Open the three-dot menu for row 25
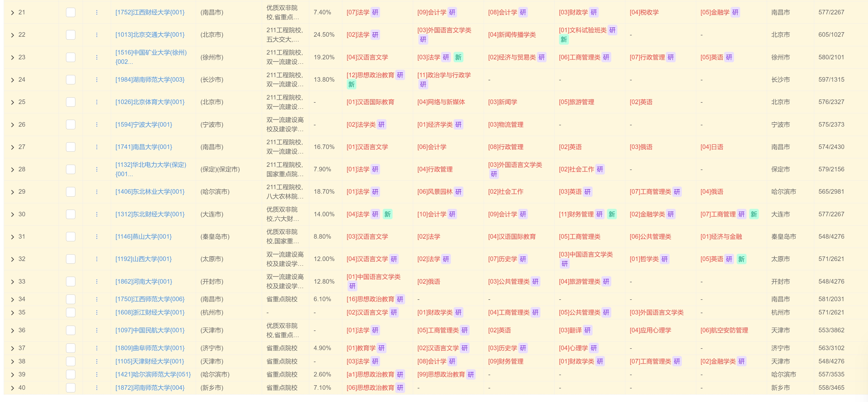The image size is (868, 402). point(97,102)
